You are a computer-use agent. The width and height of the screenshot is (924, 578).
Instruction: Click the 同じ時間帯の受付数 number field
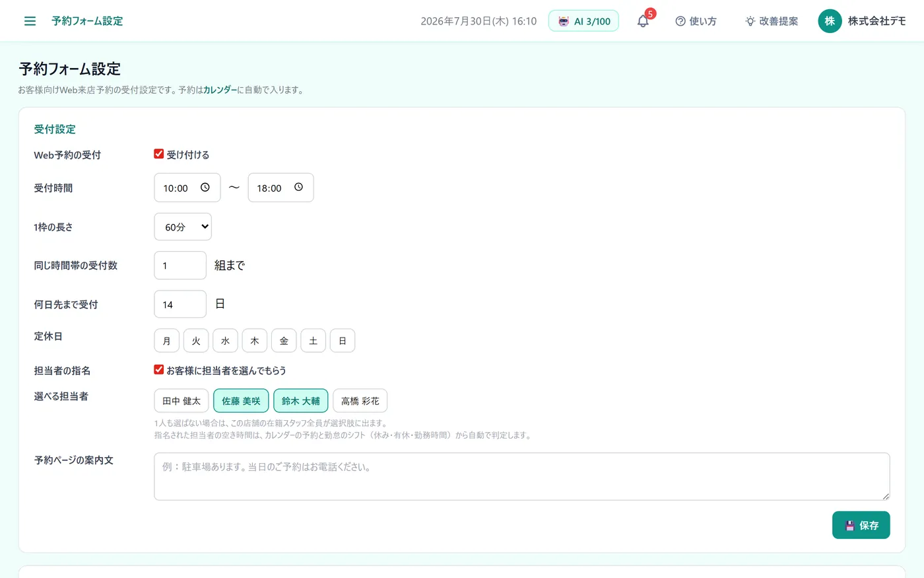(180, 266)
